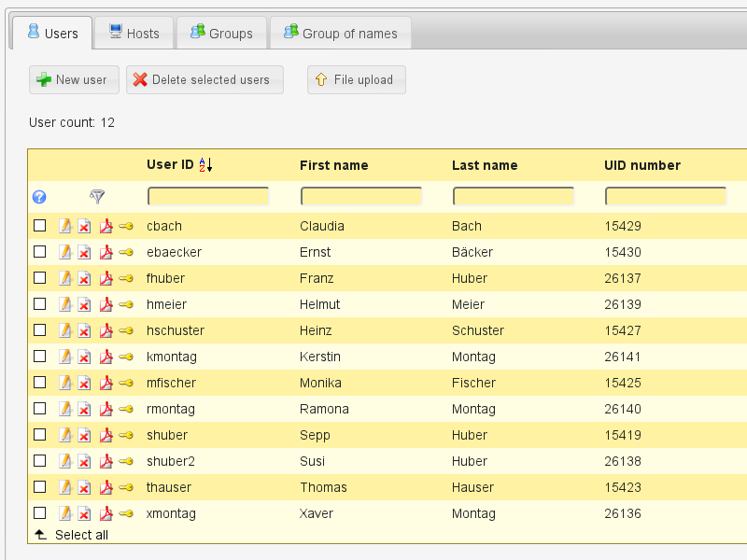Click the New user button
747x560 pixels.
click(x=74, y=80)
